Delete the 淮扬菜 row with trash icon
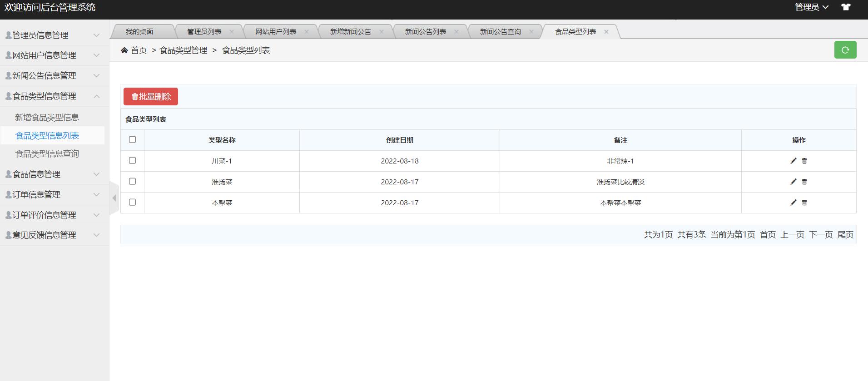Viewport: 868px width, 381px height. click(x=804, y=182)
